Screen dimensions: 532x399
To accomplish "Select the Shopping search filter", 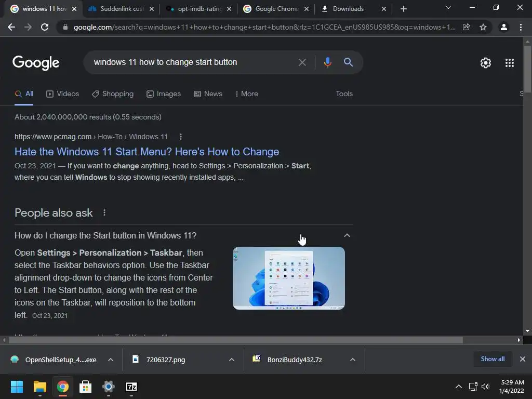I will 113,94.
